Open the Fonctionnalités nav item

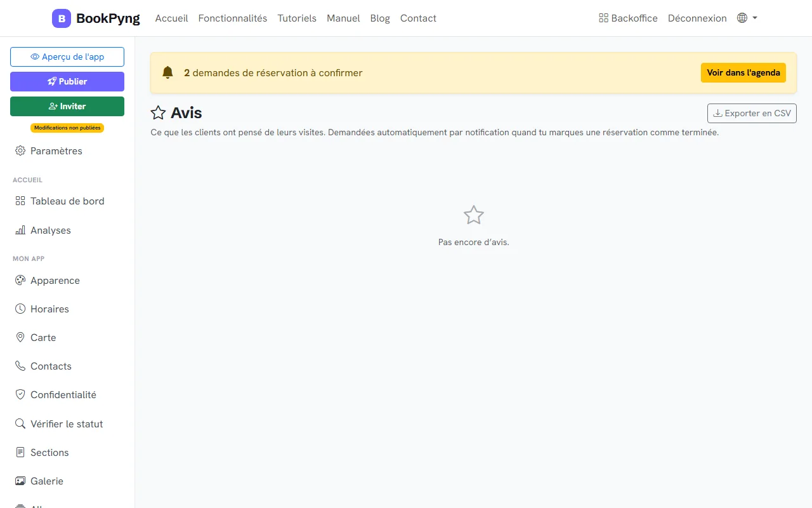233,18
